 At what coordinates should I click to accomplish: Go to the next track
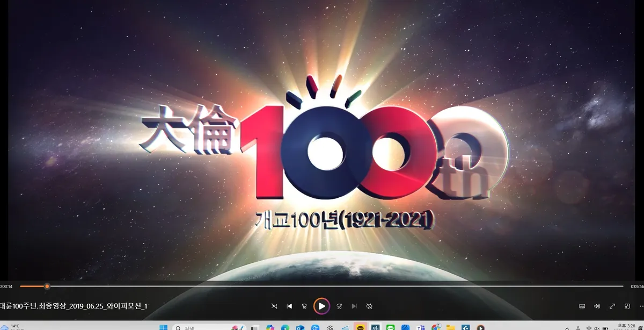point(354,306)
